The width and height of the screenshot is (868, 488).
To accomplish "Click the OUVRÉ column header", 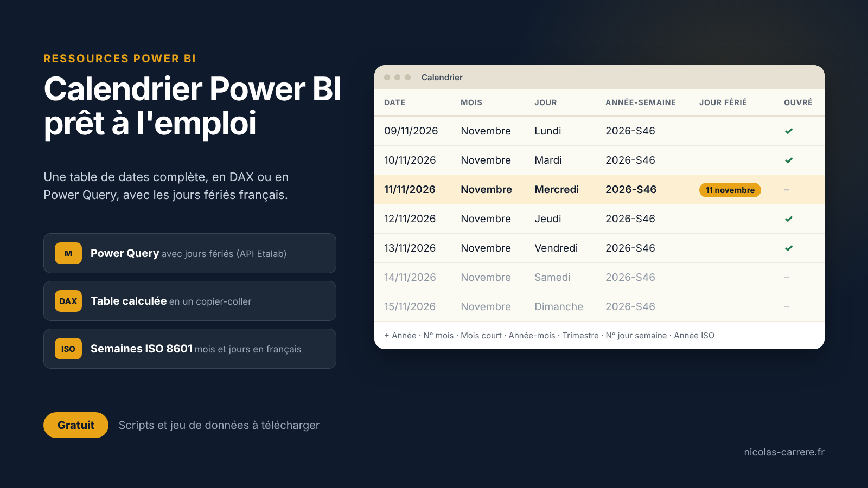I will coord(798,102).
